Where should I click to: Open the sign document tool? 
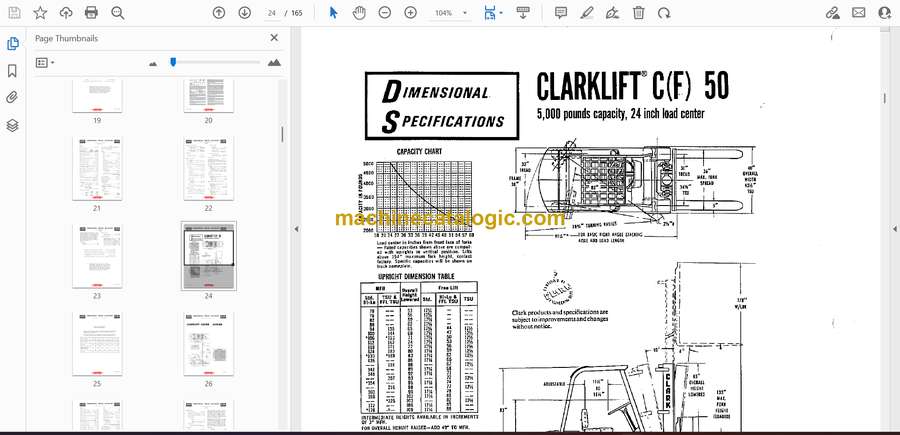612,13
